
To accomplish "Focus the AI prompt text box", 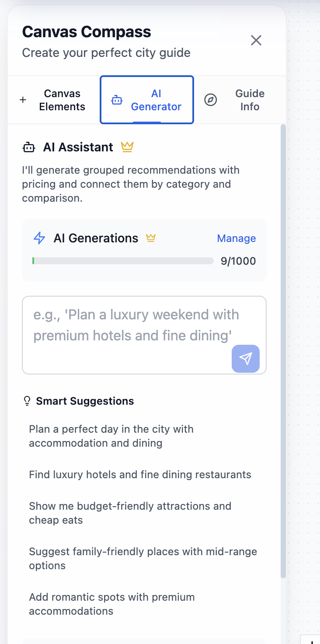I will point(144,335).
